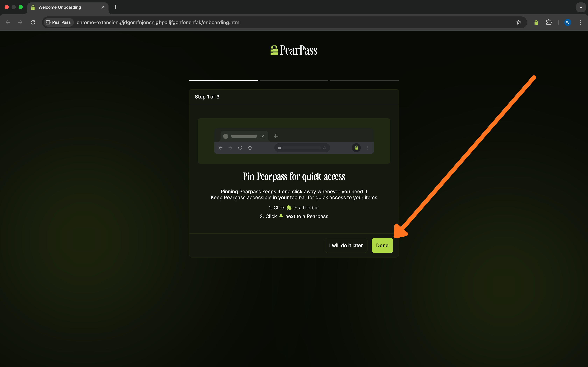Go forward to next page
The width and height of the screenshot is (588, 367).
coord(20,22)
